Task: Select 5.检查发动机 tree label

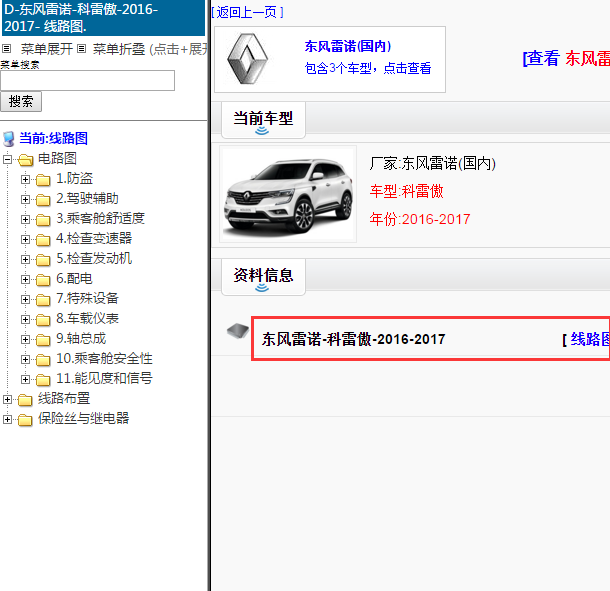Action: click(x=94, y=258)
